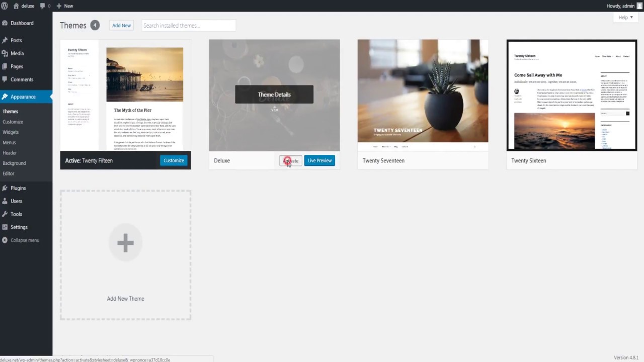Image resolution: width=644 pixels, height=362 pixels.
Task: Select the Twenty Fifteen theme thumbnail
Action: [x=125, y=95]
